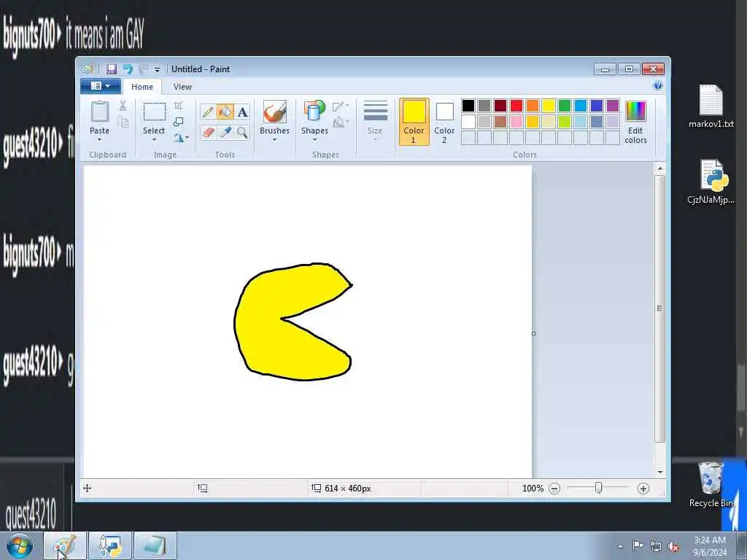The width and height of the screenshot is (747, 560).
Task: Pick the pink color swatch
Action: tap(516, 122)
